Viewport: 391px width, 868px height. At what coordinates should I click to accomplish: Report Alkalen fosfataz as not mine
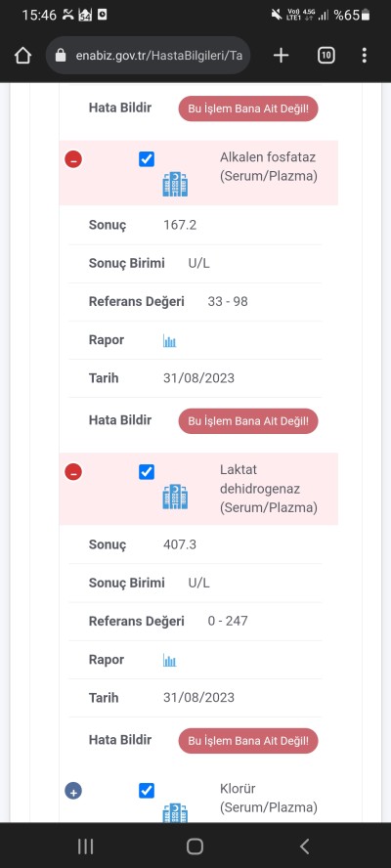pyautogui.click(x=248, y=421)
